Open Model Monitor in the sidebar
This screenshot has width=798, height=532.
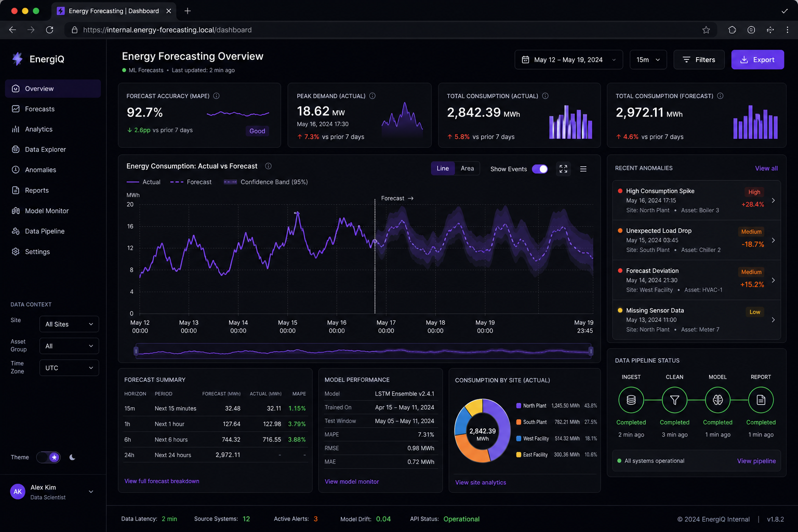click(x=53, y=211)
